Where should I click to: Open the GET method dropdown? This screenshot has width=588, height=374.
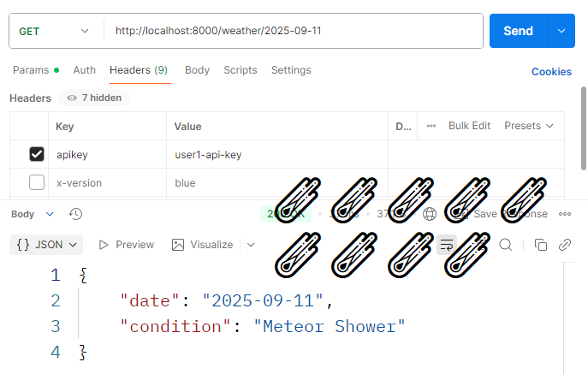click(55, 31)
